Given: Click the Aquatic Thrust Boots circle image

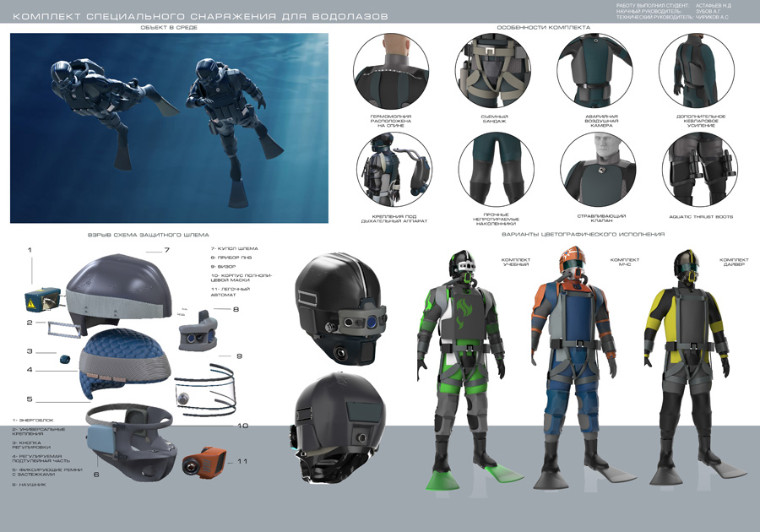Looking at the screenshot, I should tap(700, 170).
